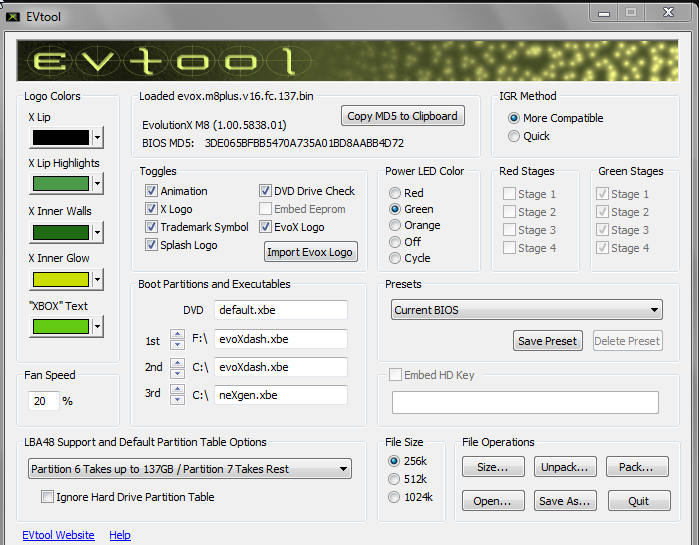Click the 2nd boot partition up arrow
This screenshot has height=545, width=699.
click(x=177, y=363)
